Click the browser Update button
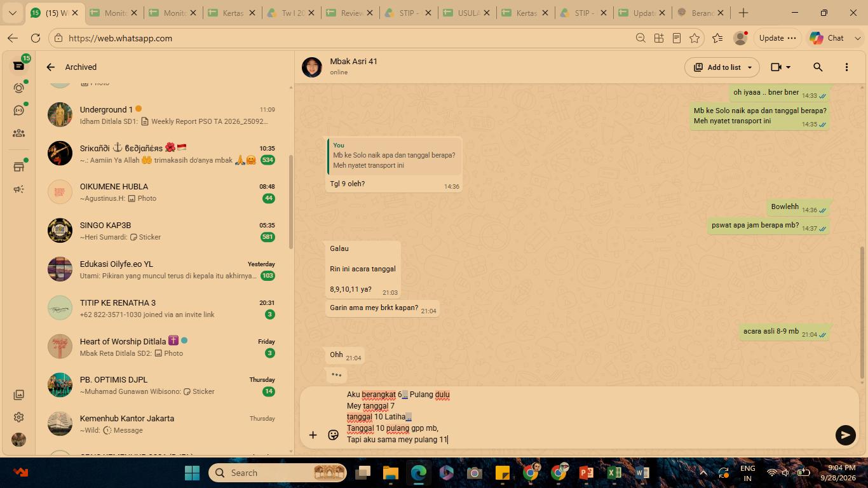Image resolution: width=868 pixels, height=488 pixels. (x=777, y=38)
